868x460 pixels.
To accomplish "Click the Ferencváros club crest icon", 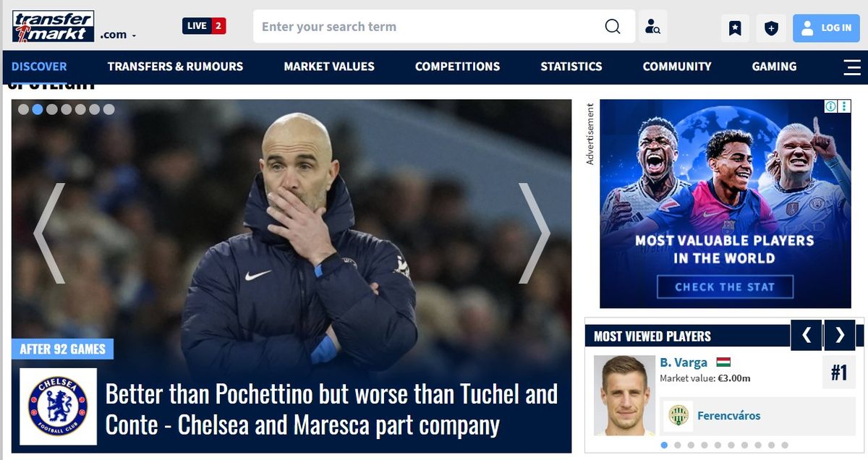I will (678, 415).
